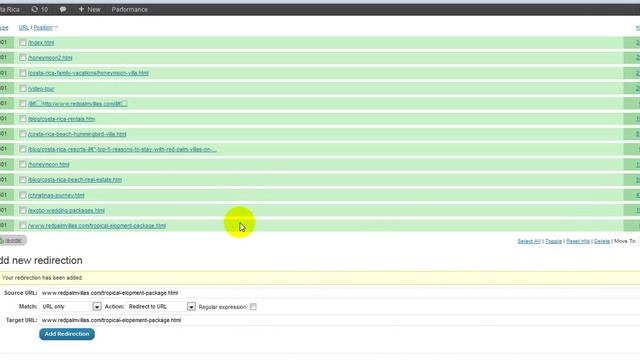Open the top-5-reasons blog redirect link

pos(122,149)
